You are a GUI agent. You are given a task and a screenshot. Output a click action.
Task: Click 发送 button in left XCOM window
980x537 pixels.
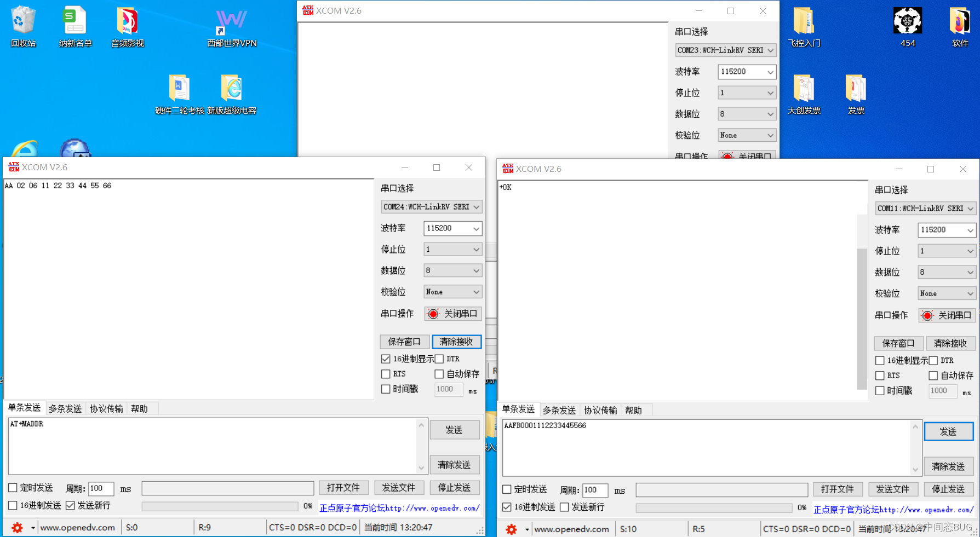tap(455, 430)
